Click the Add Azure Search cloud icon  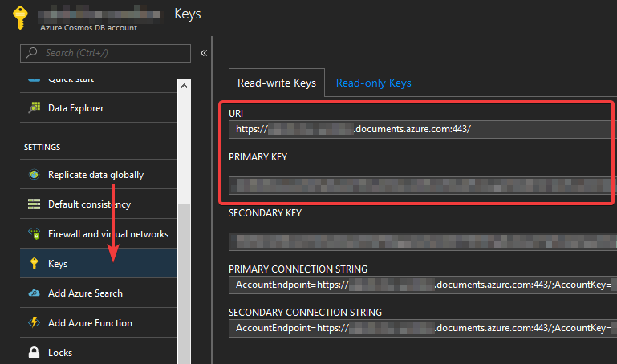35,293
